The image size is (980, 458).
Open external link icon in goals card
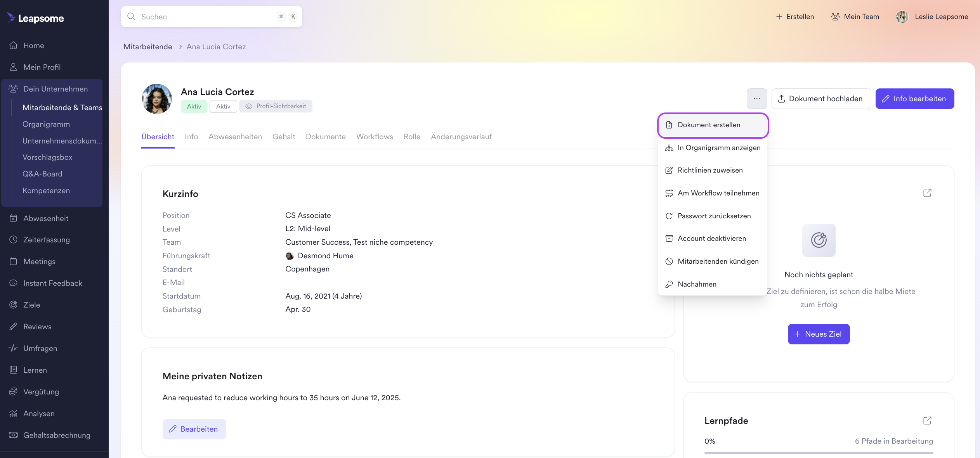click(x=927, y=193)
